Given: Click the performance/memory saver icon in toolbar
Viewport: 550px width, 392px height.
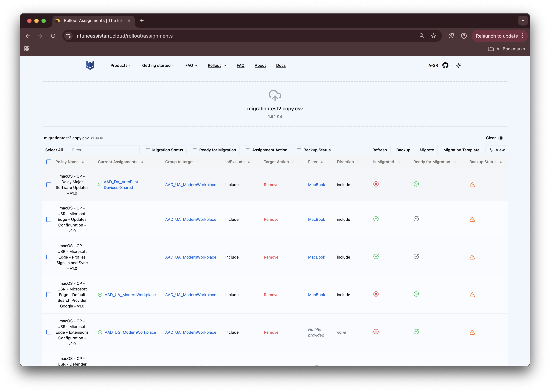Looking at the screenshot, I should pos(451,36).
